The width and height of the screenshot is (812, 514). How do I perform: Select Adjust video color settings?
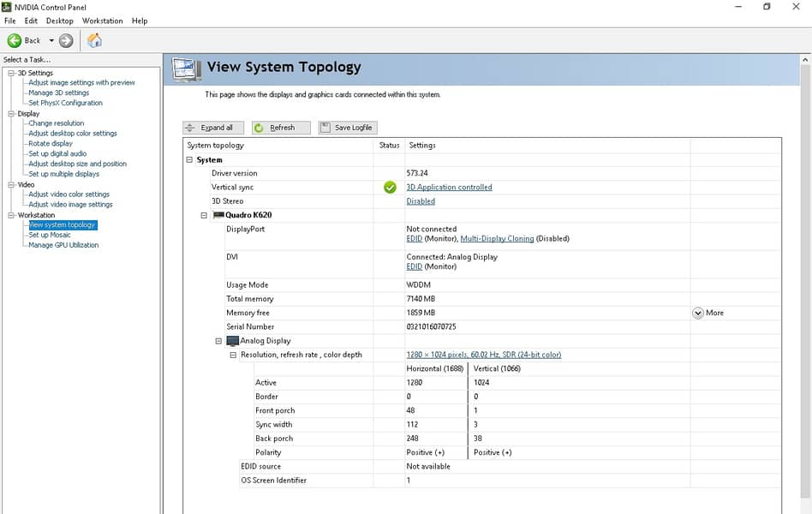pyautogui.click(x=69, y=194)
